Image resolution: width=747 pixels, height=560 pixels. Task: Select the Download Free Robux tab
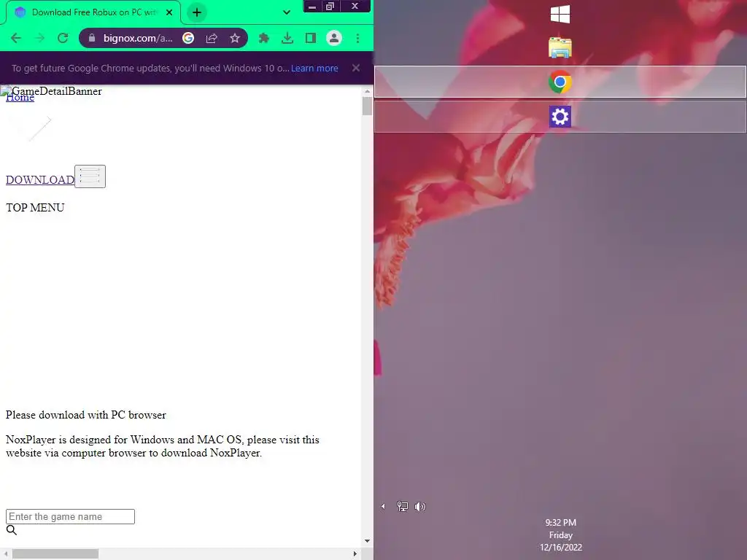click(x=93, y=12)
